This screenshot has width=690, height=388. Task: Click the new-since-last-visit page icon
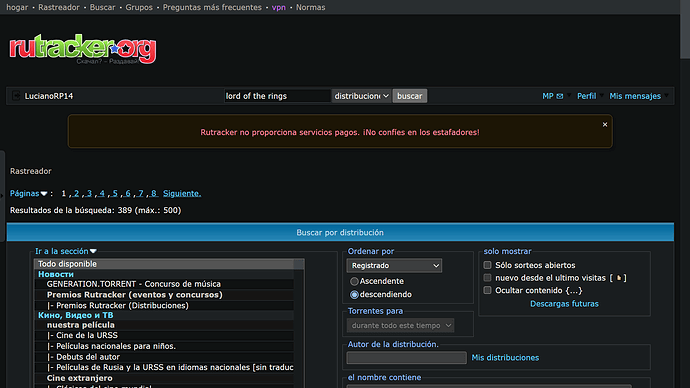619,278
